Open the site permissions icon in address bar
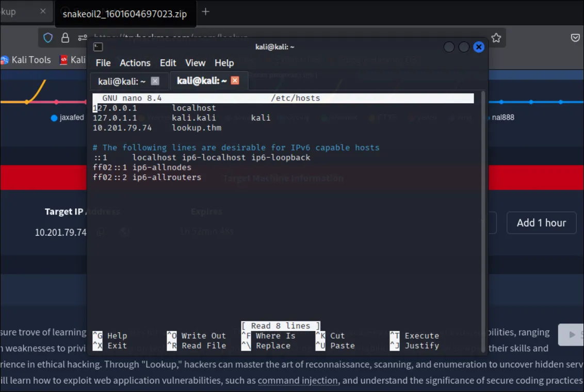This screenshot has width=584, height=392. click(x=83, y=38)
